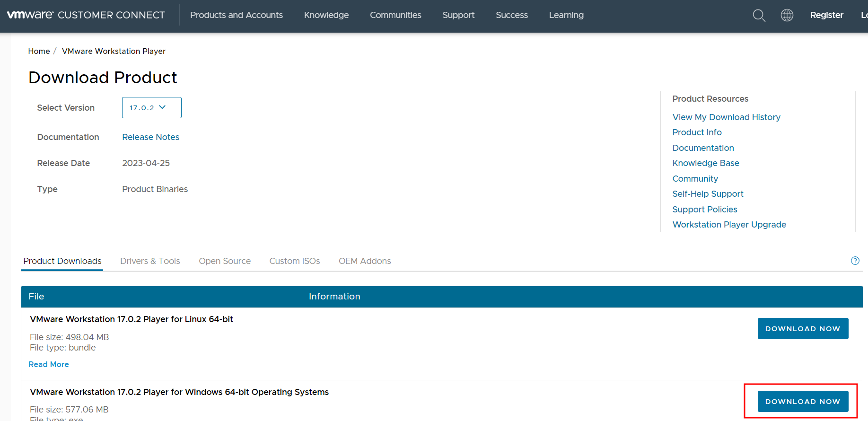Click the File column header
This screenshot has width=868, height=421.
pyautogui.click(x=36, y=297)
